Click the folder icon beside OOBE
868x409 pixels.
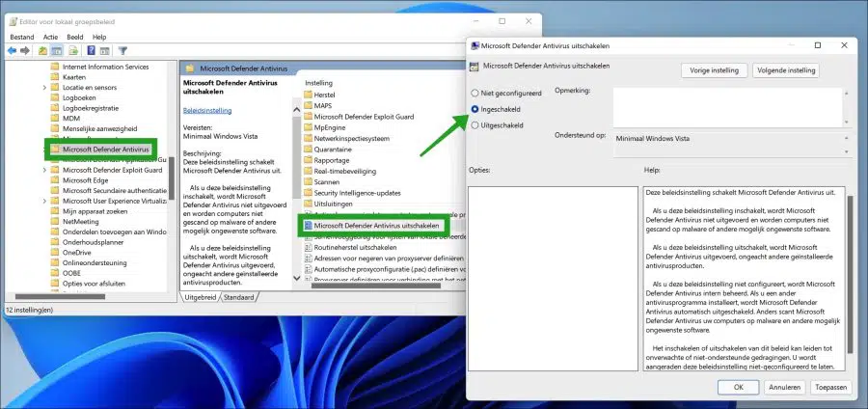54,273
